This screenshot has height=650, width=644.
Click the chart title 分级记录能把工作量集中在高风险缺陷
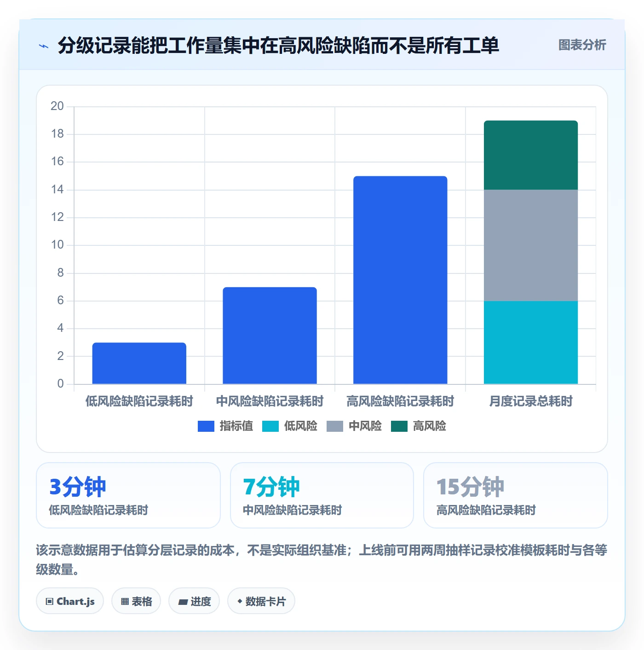pos(278,46)
